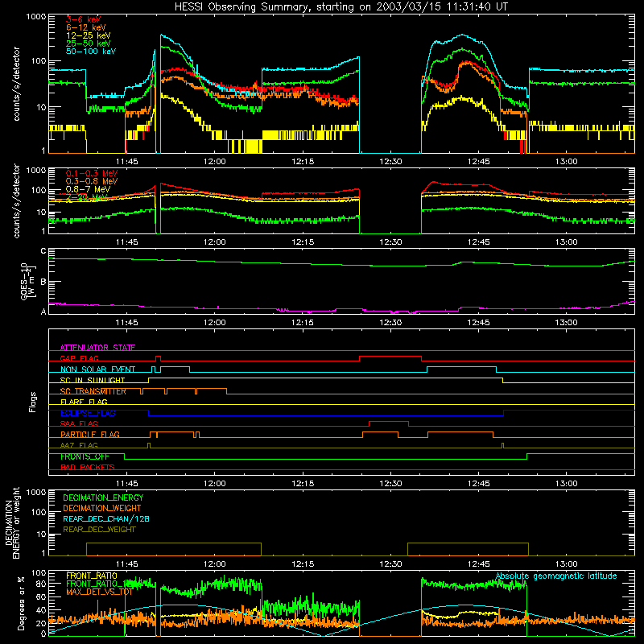The width and height of the screenshot is (644, 644).
Task: Click the PARTICLE_FLAG label
Action: (90, 434)
